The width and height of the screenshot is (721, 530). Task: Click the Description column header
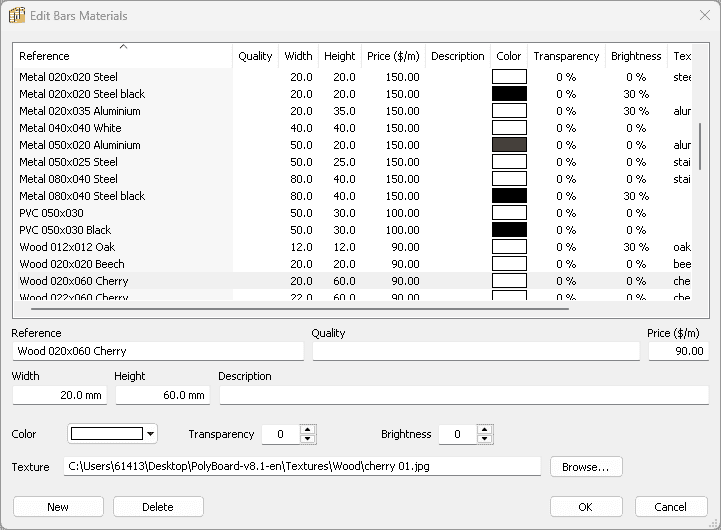click(458, 56)
